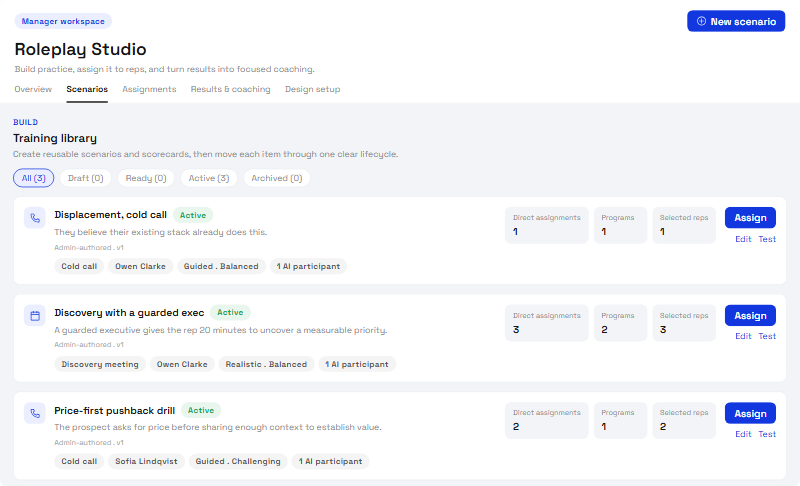Click the New scenario button

pyautogui.click(x=736, y=21)
